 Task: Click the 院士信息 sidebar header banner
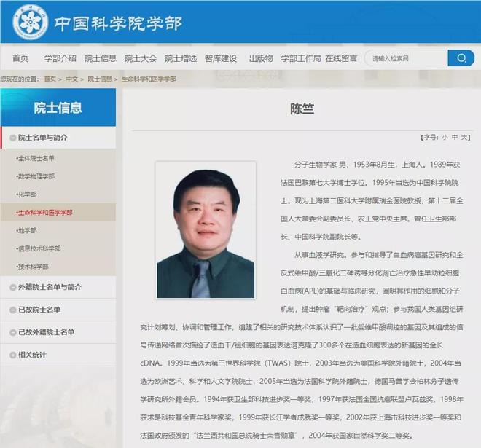pyautogui.click(x=58, y=107)
